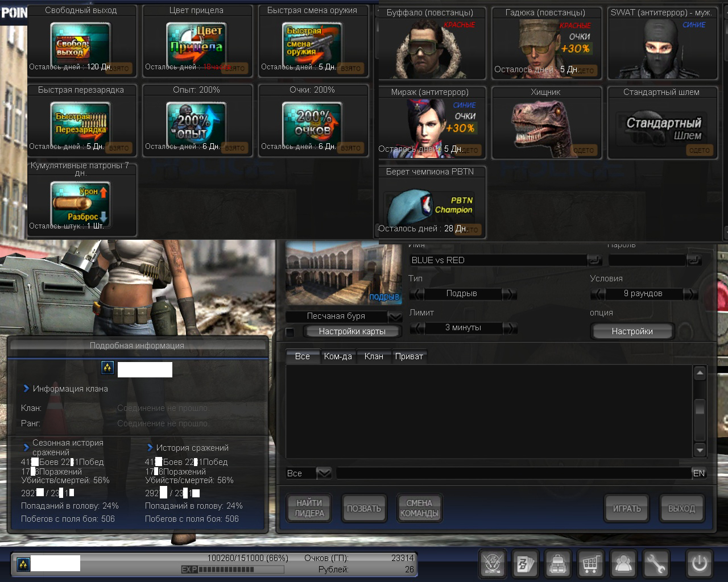728x582 pixels.
Task: Click right arrow of 3 минуты limit
Action: coord(510,328)
